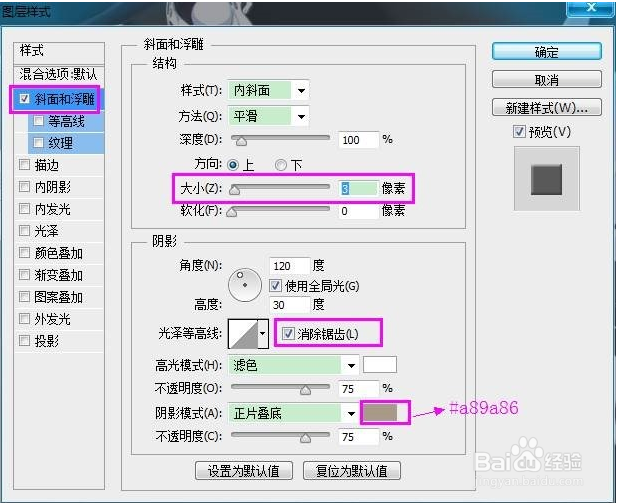Click the 大小 pixel input field
This screenshot has height=503, width=618.
[358, 188]
